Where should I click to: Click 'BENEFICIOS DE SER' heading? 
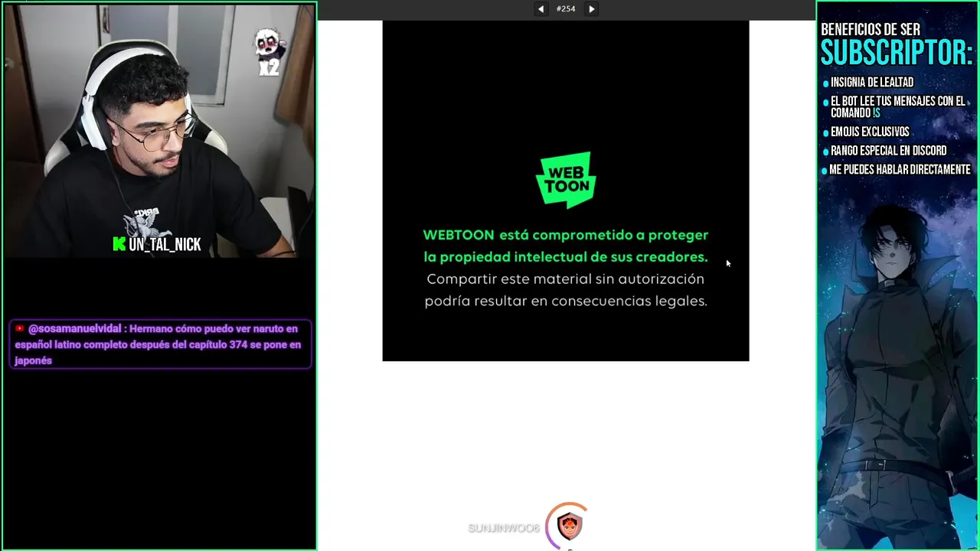(x=871, y=30)
